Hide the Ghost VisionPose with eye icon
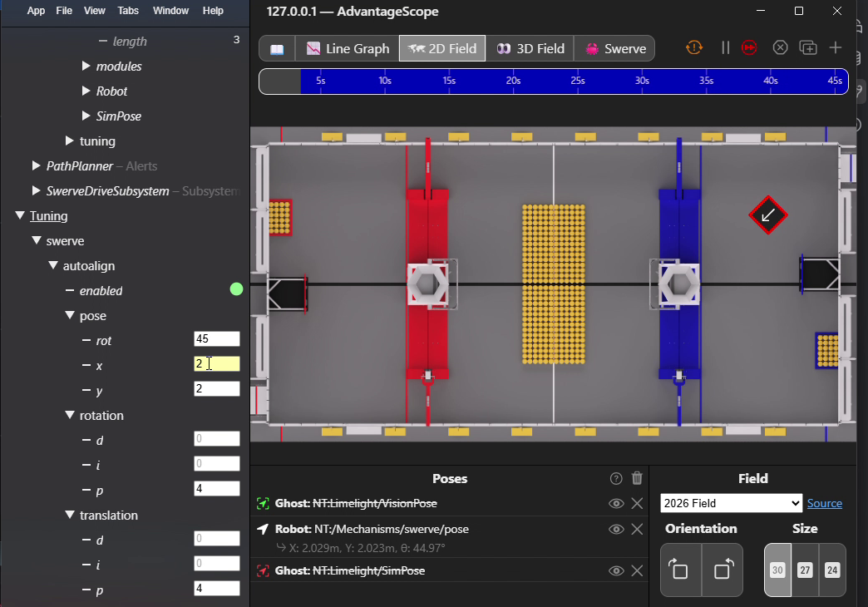The height and width of the screenshot is (607, 868). (616, 503)
